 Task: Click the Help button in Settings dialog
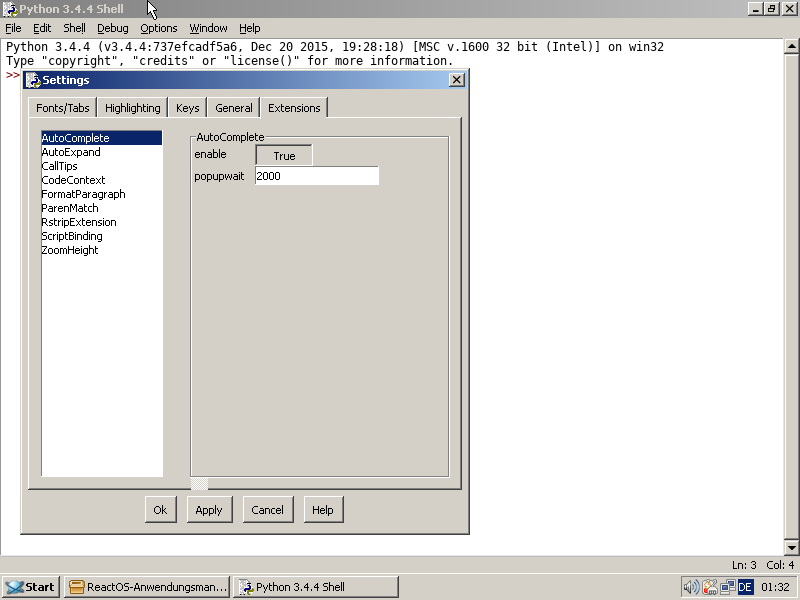coord(323,510)
